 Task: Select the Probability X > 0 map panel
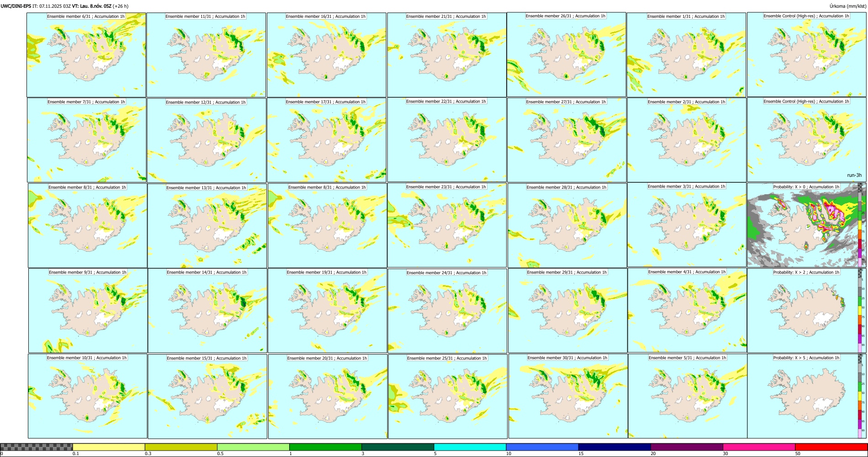tap(807, 225)
